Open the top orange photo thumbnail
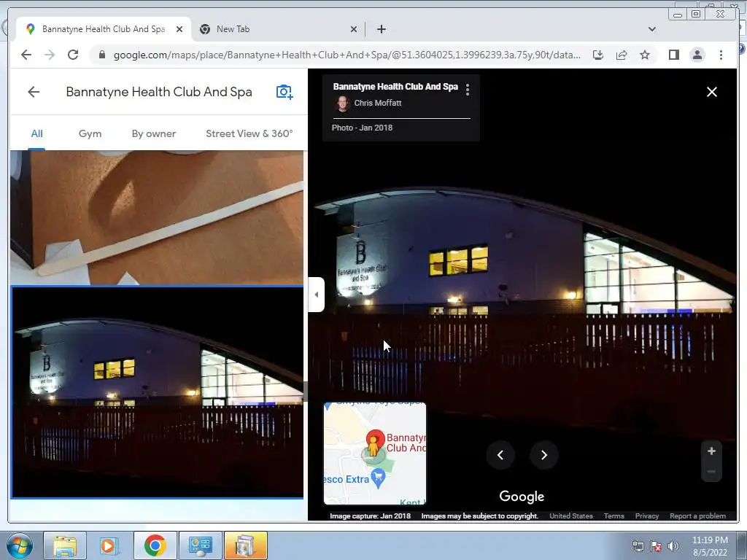This screenshot has height=560, width=747. 157,217
